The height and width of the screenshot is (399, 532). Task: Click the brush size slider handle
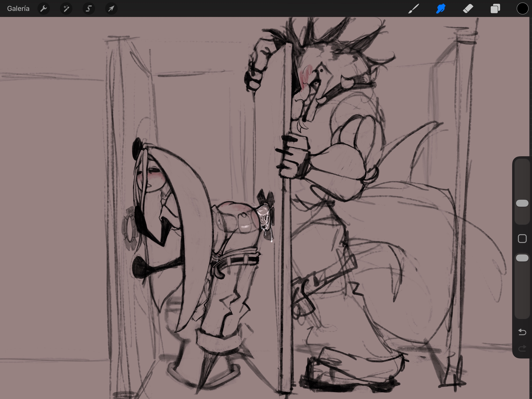coord(522,203)
